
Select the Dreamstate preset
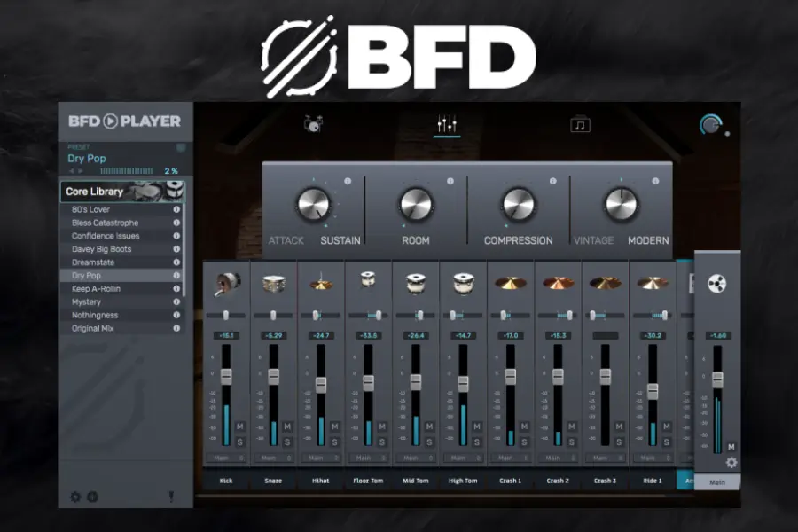92,262
